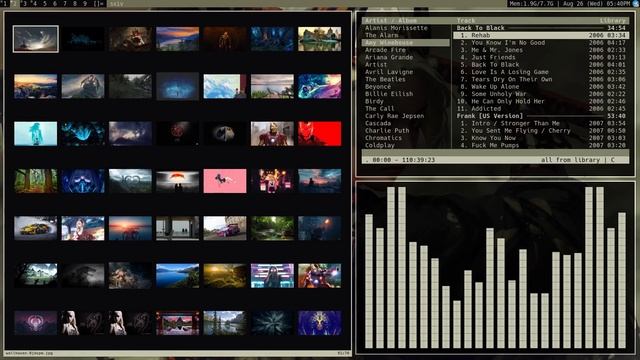Select artist Billie Eilish
Viewport: 640px width, 360px height.
[x=389, y=94]
